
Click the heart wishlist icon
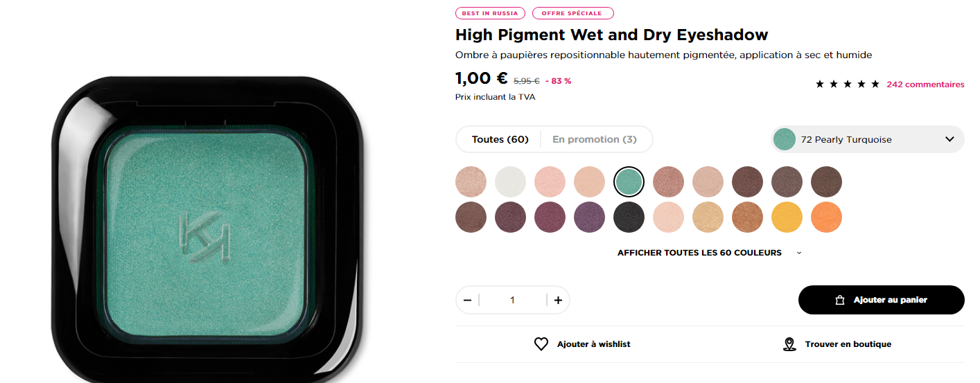(541, 344)
